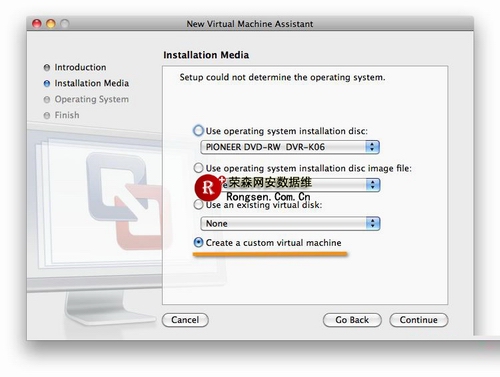
Task: Expand the 'None' virtual disk dropdown
Action: point(290,223)
